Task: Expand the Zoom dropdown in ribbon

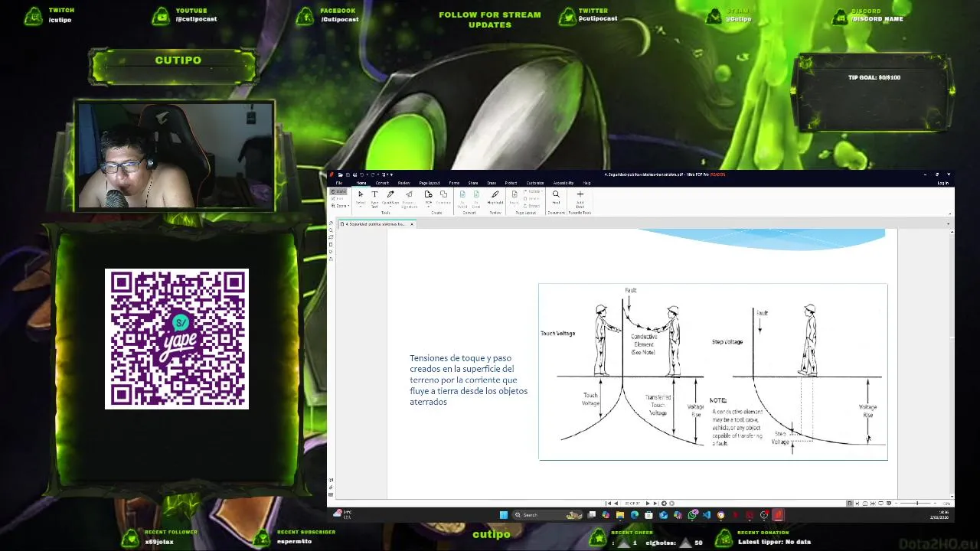Action: click(x=341, y=206)
